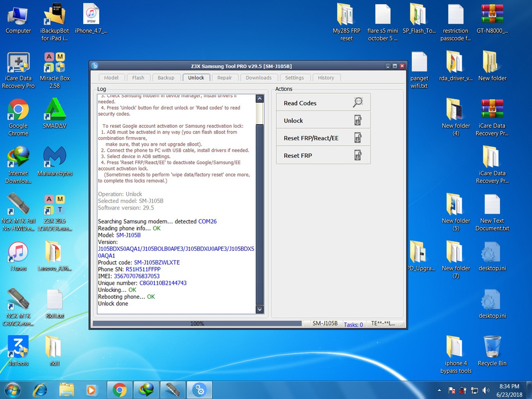Select iphone 4 bypass tools folder
This screenshot has height=399, width=532.
tap(456, 355)
